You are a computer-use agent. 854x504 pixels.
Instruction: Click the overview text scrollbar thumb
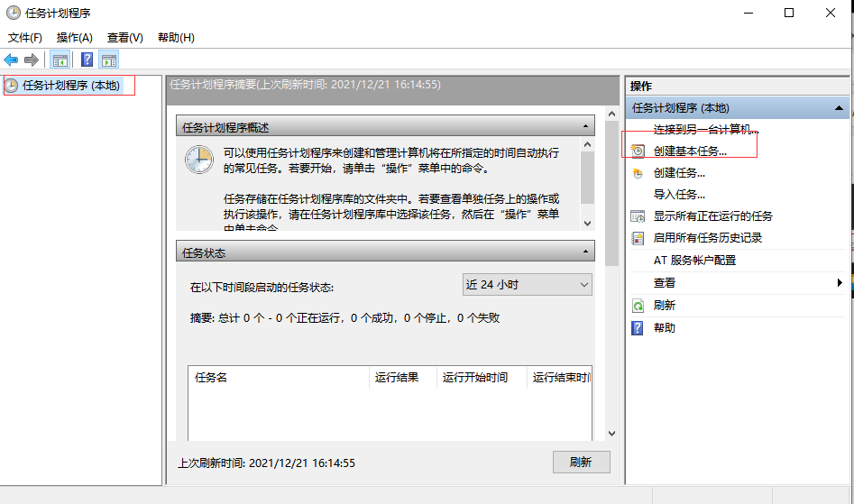tap(587, 178)
